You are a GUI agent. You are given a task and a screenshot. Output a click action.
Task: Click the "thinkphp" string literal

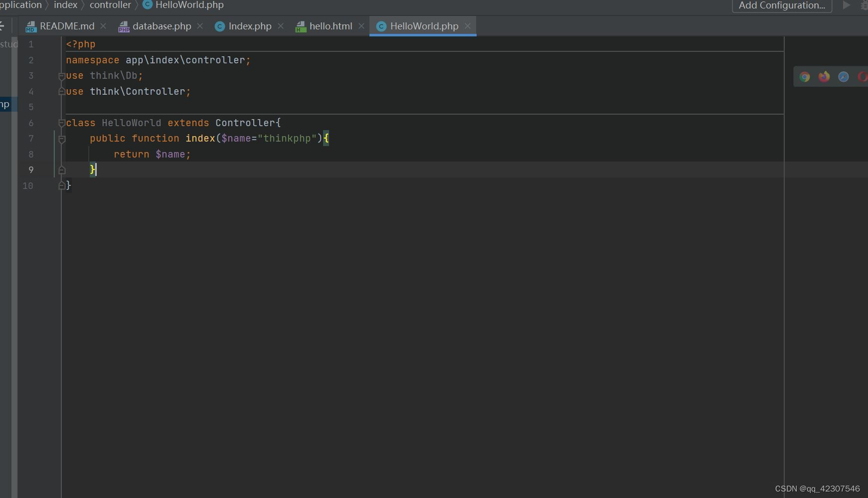(x=287, y=139)
